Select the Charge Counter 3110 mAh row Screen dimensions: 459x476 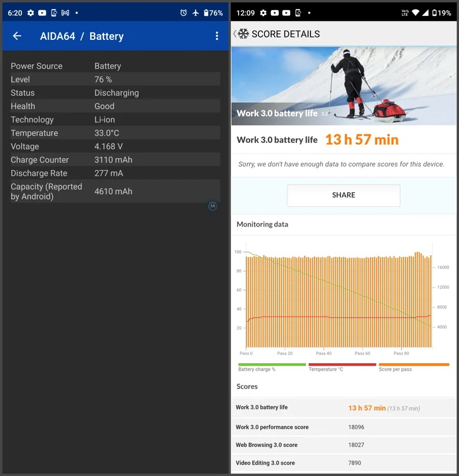tap(116, 159)
